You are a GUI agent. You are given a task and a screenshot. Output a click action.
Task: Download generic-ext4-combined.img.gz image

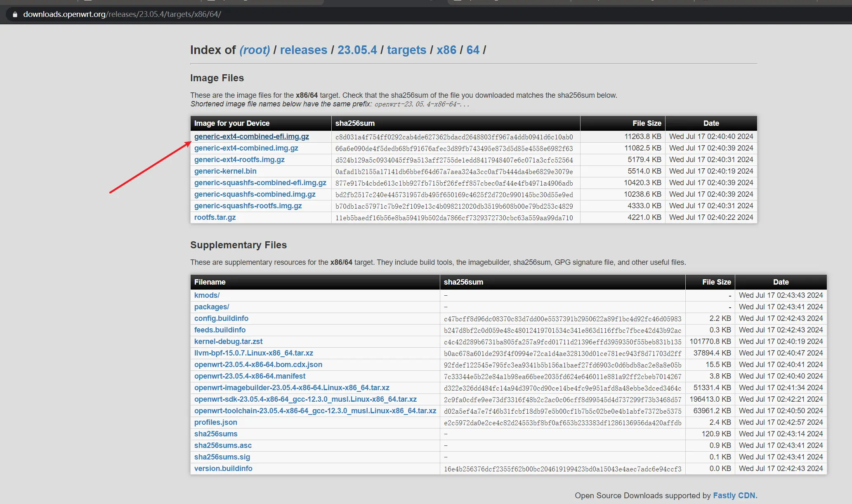(246, 148)
